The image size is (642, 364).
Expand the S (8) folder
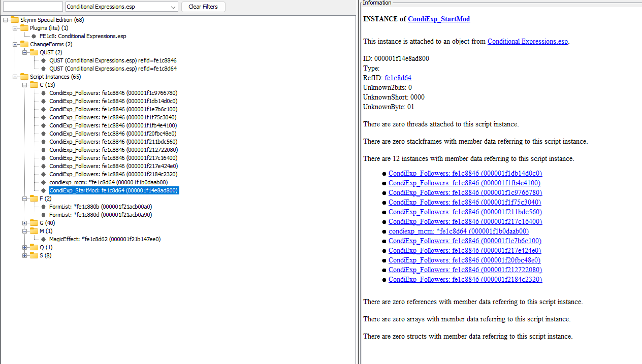point(25,255)
